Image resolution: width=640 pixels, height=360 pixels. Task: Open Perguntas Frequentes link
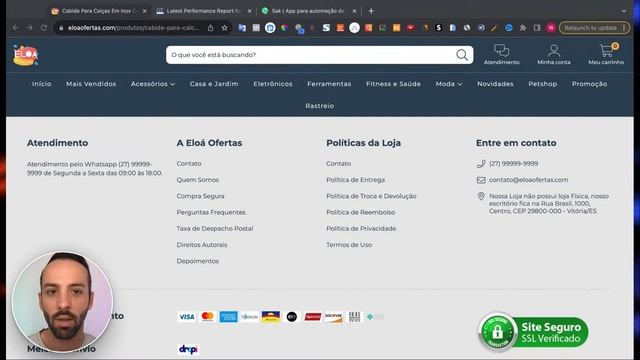click(211, 212)
